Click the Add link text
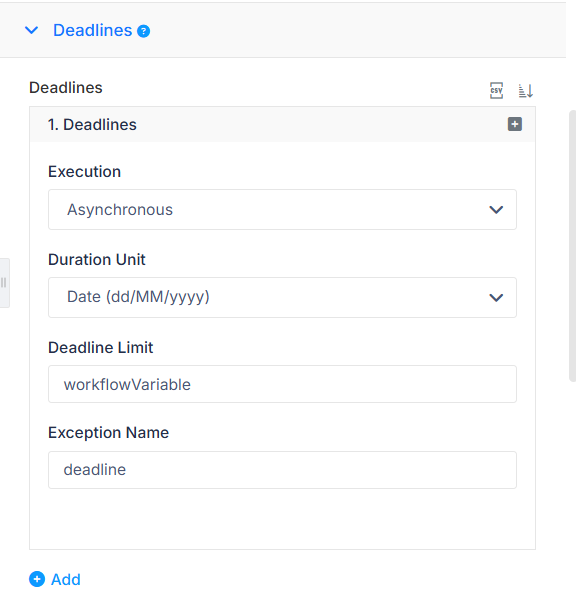Image resolution: width=576 pixels, height=603 pixels. (x=66, y=580)
